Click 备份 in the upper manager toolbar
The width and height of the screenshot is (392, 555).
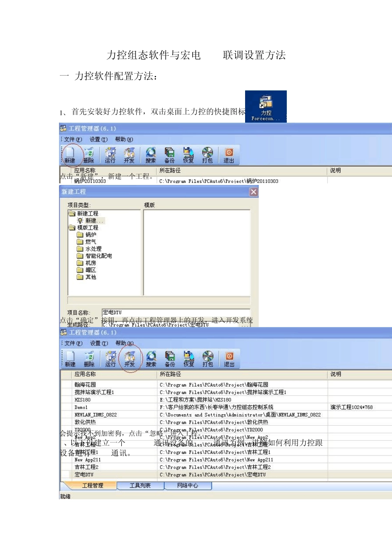[x=170, y=155]
